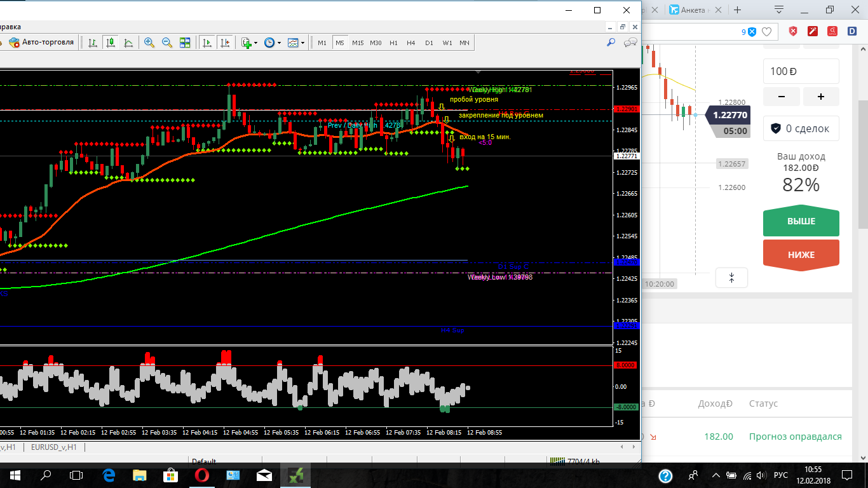Select the W1 timeframe

[x=447, y=43]
